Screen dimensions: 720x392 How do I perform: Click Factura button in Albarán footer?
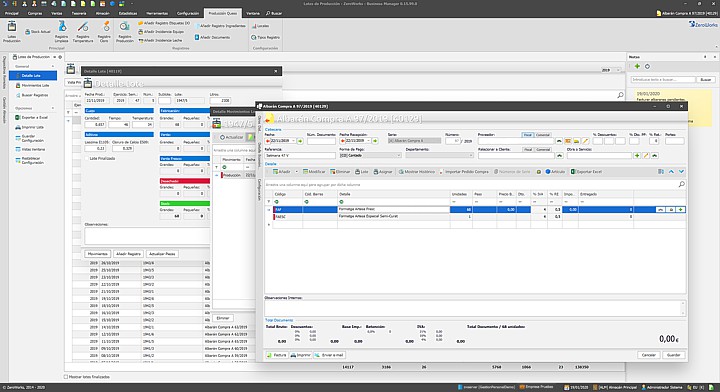point(277,355)
